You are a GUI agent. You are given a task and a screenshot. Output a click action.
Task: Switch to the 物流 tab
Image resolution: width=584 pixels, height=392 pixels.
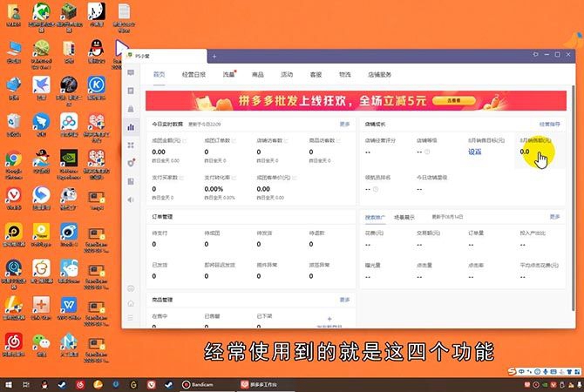[x=345, y=74]
